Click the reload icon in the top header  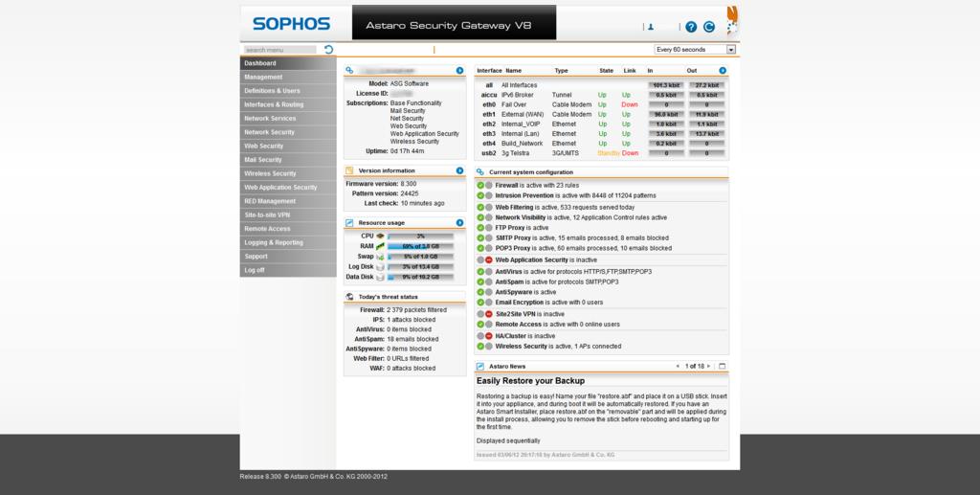[x=709, y=27]
